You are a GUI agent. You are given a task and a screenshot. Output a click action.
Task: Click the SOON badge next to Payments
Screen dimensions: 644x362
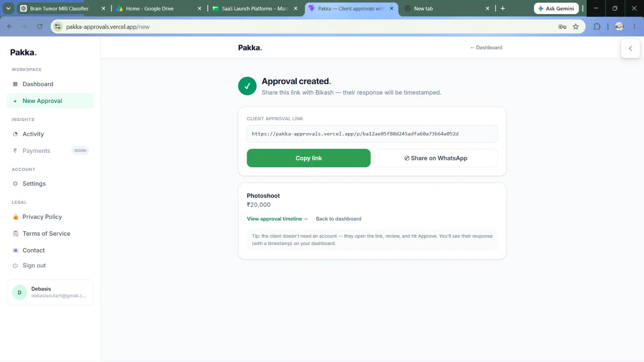click(80, 151)
